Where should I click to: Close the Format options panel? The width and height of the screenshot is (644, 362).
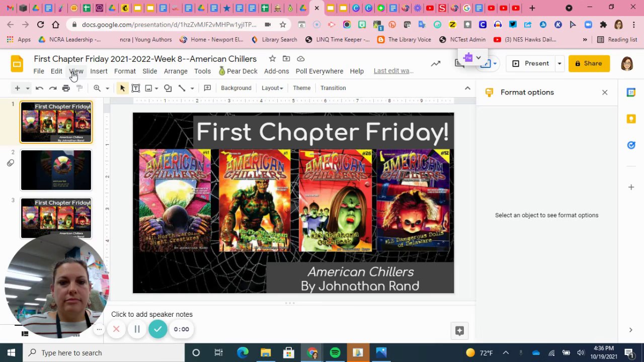pyautogui.click(x=605, y=93)
